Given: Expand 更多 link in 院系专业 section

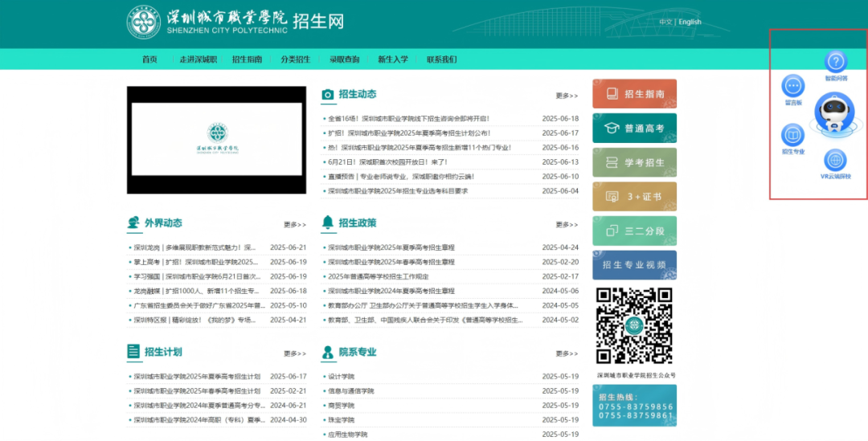Looking at the screenshot, I should 566,353.
